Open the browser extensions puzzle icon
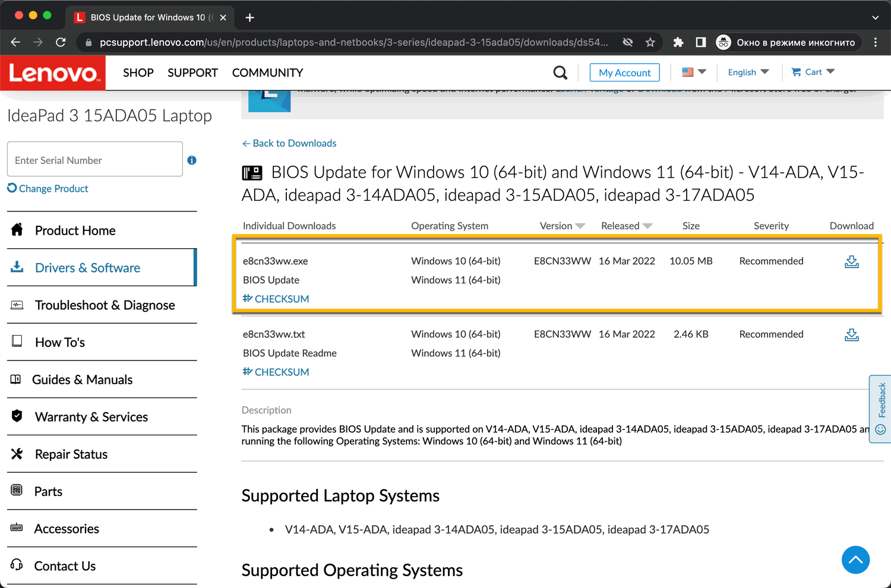 click(678, 42)
